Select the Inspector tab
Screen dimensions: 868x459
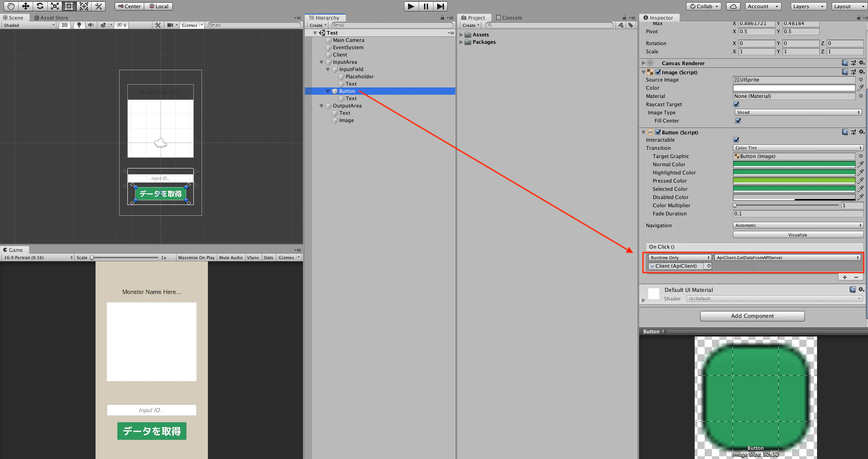[x=658, y=18]
